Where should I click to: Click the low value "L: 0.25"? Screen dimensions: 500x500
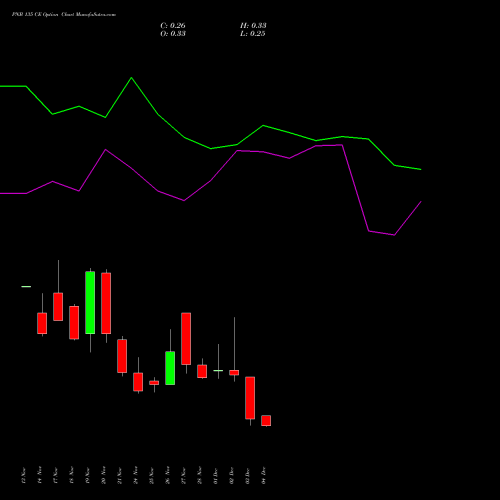click(253, 34)
